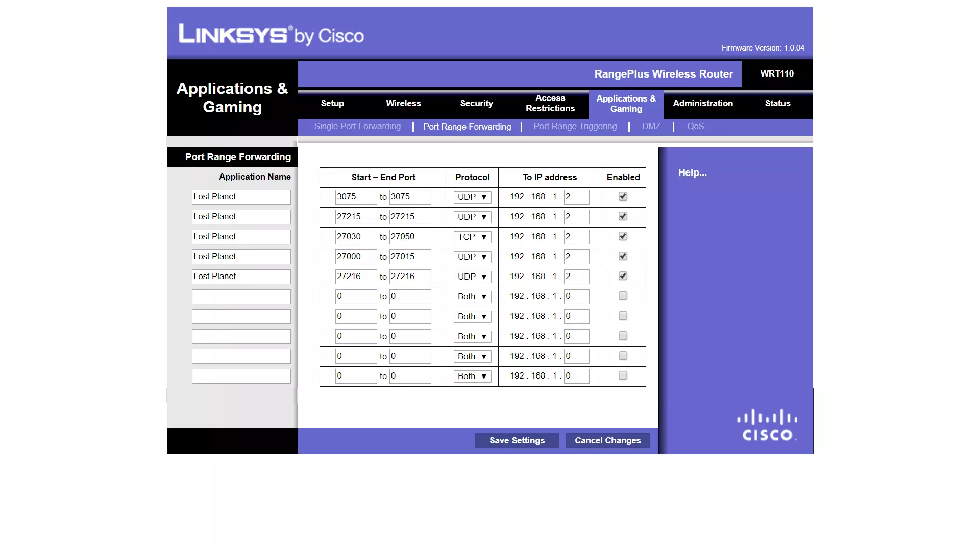980x551 pixels.
Task: Enable the first empty forwarding row
Action: tap(623, 296)
